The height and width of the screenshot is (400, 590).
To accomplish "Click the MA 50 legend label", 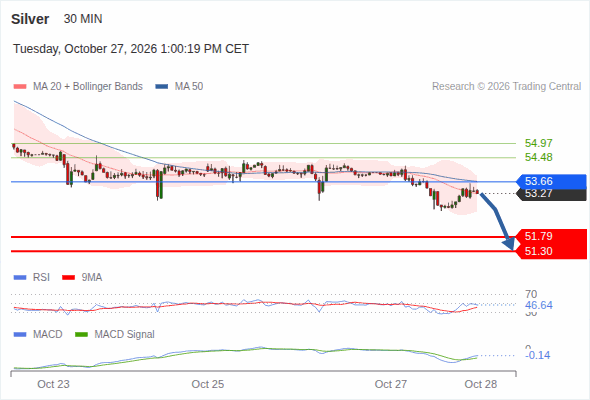I will 189,87.
